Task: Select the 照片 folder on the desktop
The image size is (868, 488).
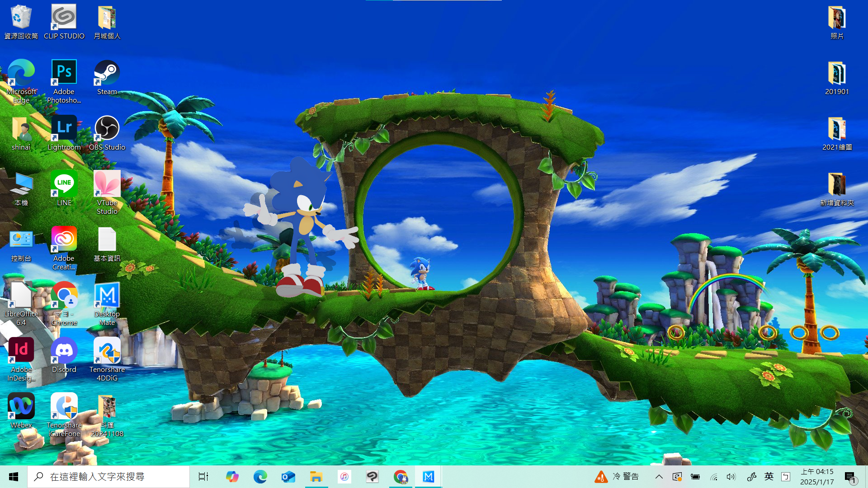Action: click(837, 22)
